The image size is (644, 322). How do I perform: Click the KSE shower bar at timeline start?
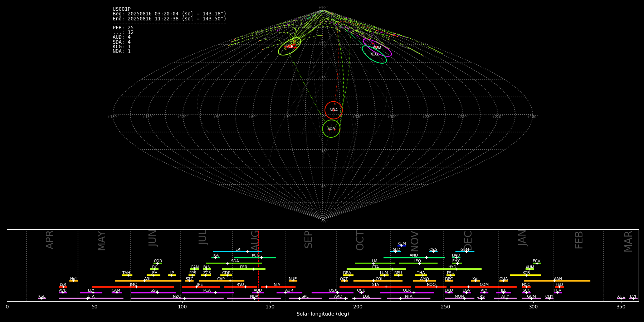click(x=42, y=298)
